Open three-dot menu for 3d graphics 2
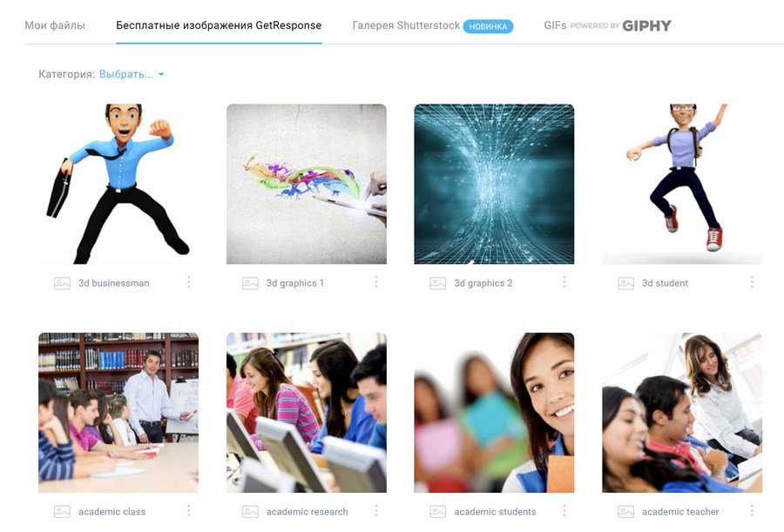784x532 pixels. (564, 282)
